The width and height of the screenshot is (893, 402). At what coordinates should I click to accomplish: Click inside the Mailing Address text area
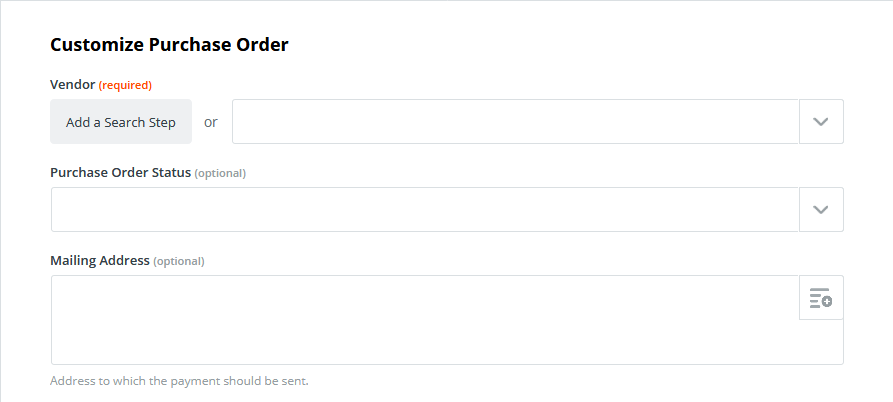pyautogui.click(x=425, y=320)
